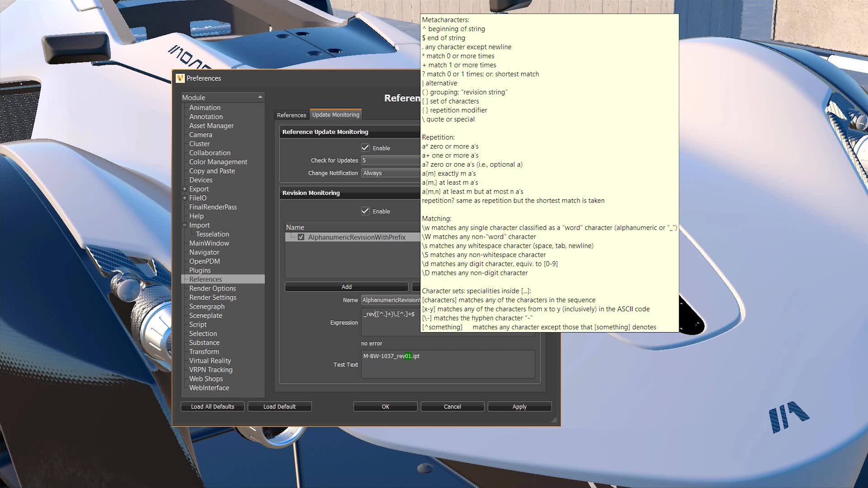Select the Update Monitoring tab
The width and height of the screenshot is (868, 488).
335,115
